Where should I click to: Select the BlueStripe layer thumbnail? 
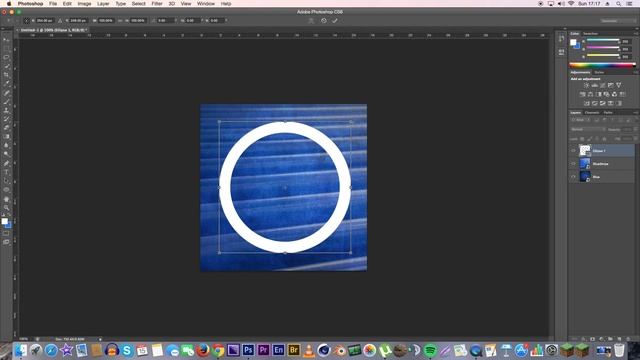(x=584, y=164)
